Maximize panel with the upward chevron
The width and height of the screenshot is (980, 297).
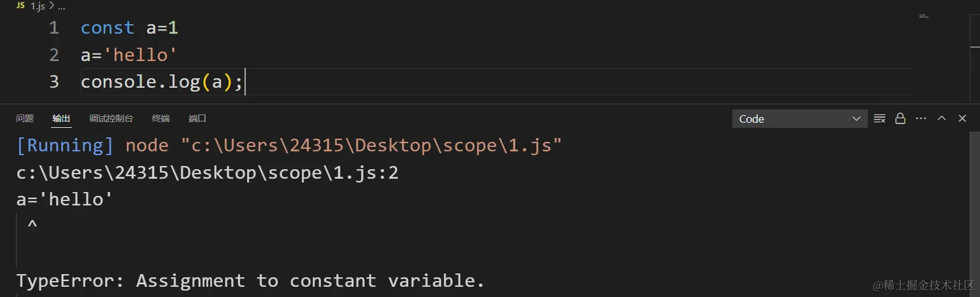(x=942, y=118)
